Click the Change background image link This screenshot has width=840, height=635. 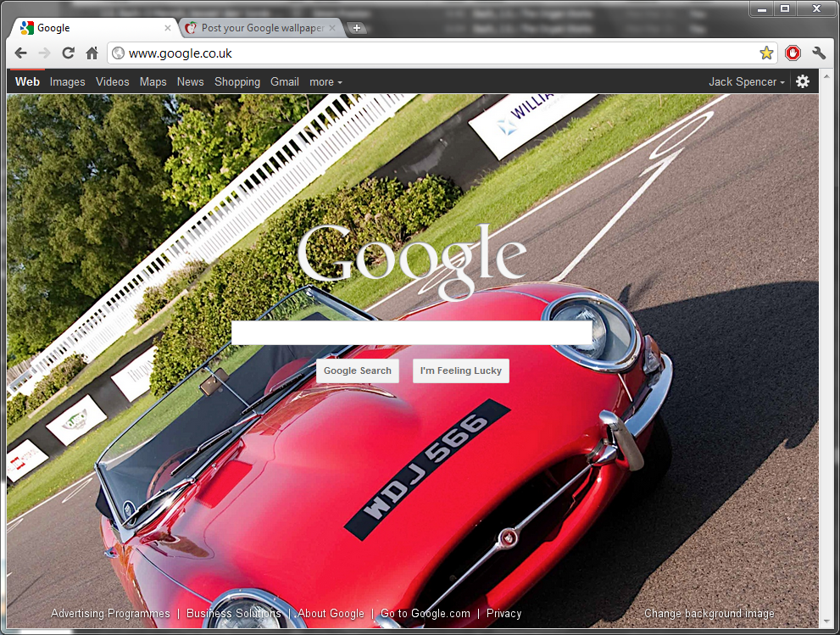(x=709, y=614)
